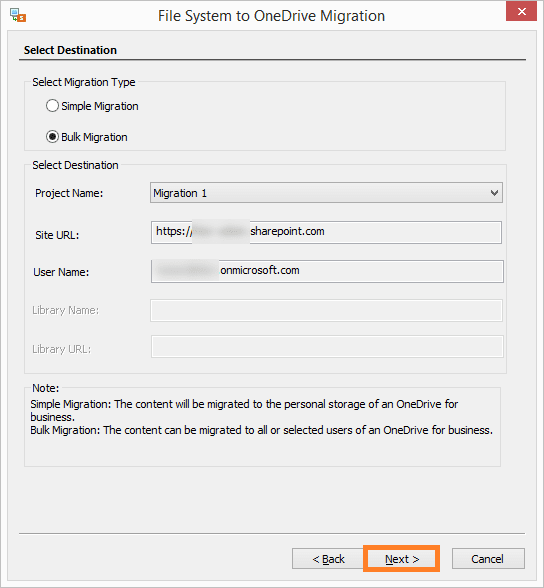This screenshot has width=544, height=588.
Task: Click the Bulk Migration note text
Action: 261,430
